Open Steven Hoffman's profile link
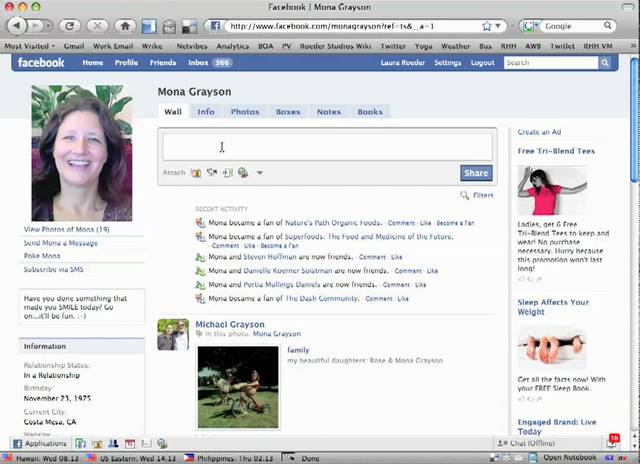 [x=270, y=257]
